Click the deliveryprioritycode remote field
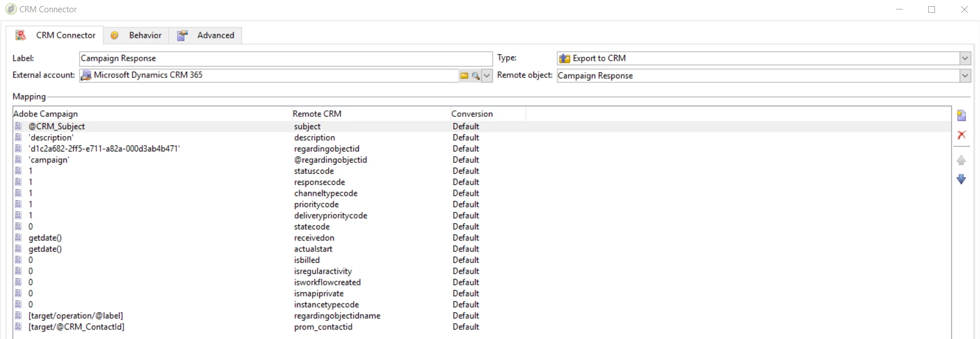The height and width of the screenshot is (339, 980). pyautogui.click(x=331, y=215)
